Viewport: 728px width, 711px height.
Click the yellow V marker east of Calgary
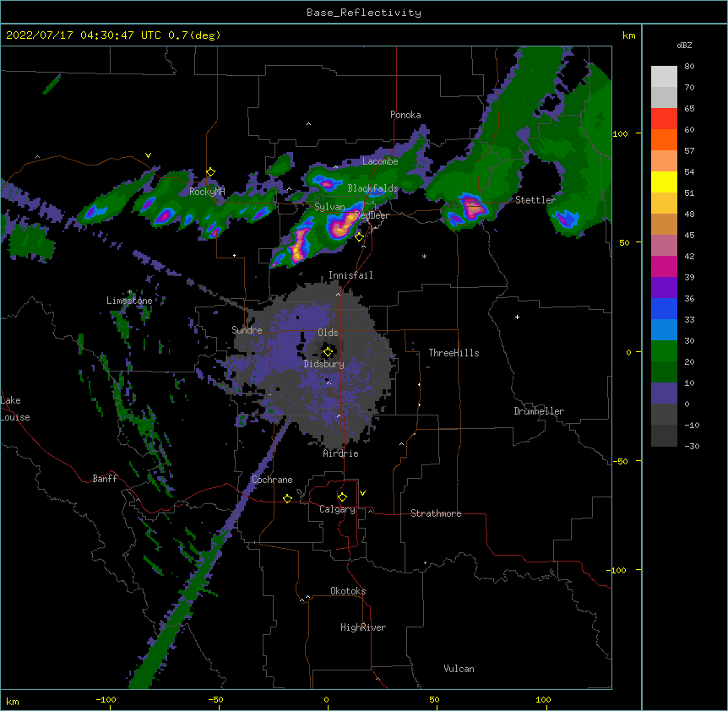(362, 493)
